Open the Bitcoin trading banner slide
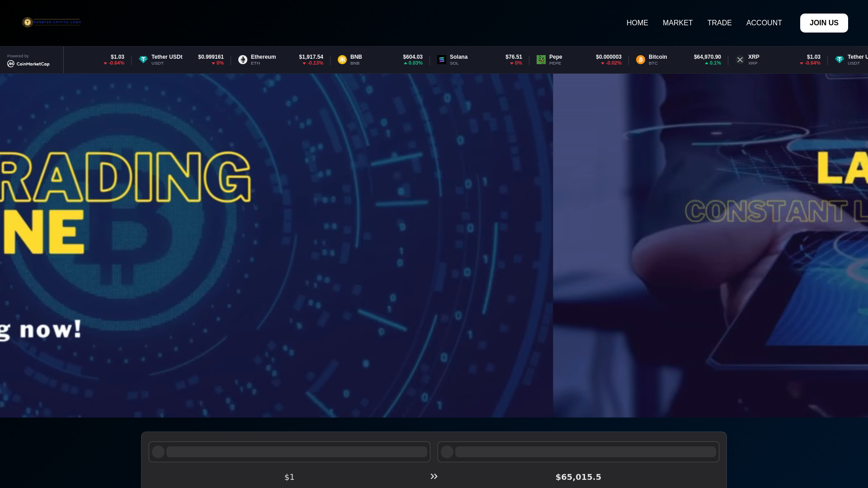868x488 pixels. tap(276, 245)
